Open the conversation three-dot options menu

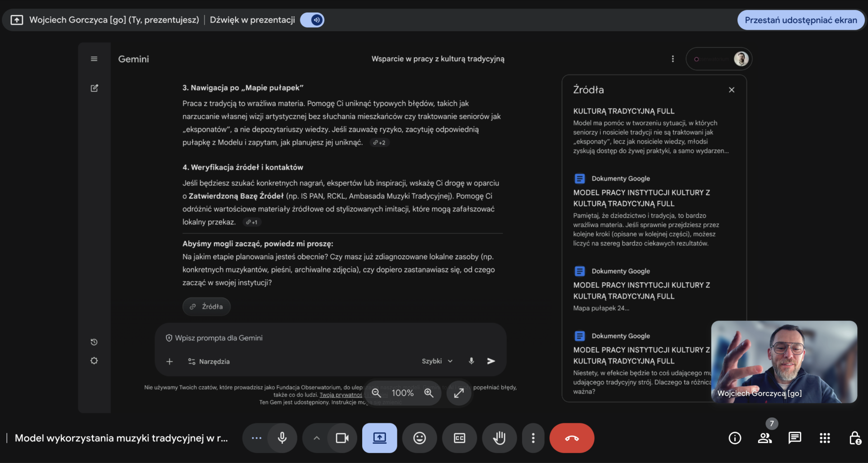tap(673, 59)
